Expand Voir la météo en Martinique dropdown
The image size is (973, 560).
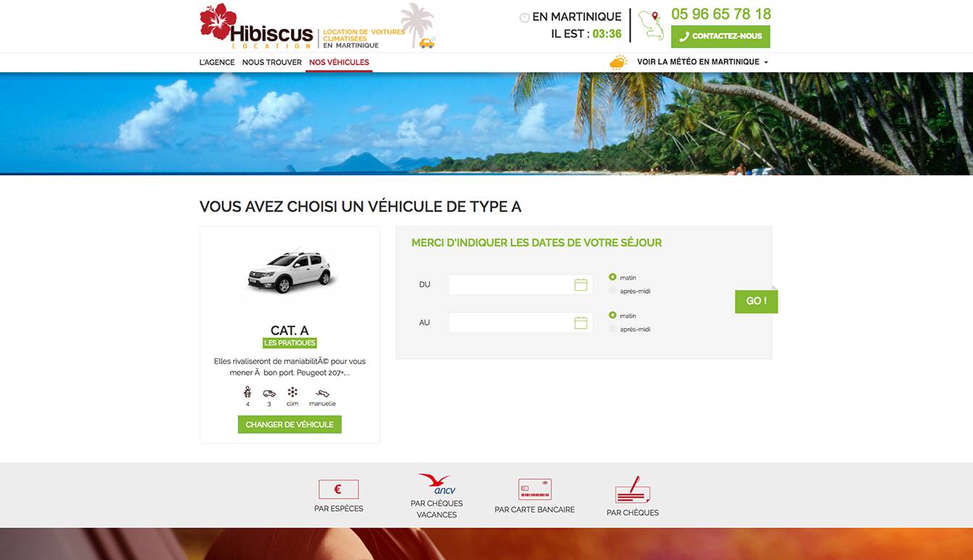(702, 62)
